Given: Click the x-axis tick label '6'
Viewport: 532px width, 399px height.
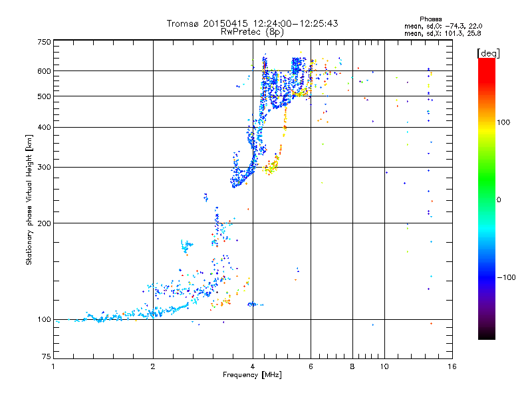Looking at the screenshot, I should 311,366.
